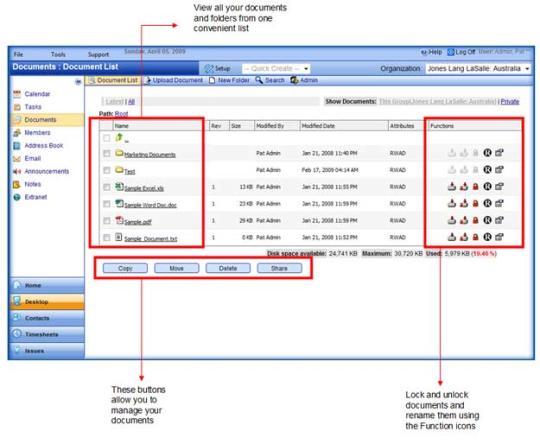The width and height of the screenshot is (540, 444).
Task: Switch to the Document List tab
Action: [113, 80]
